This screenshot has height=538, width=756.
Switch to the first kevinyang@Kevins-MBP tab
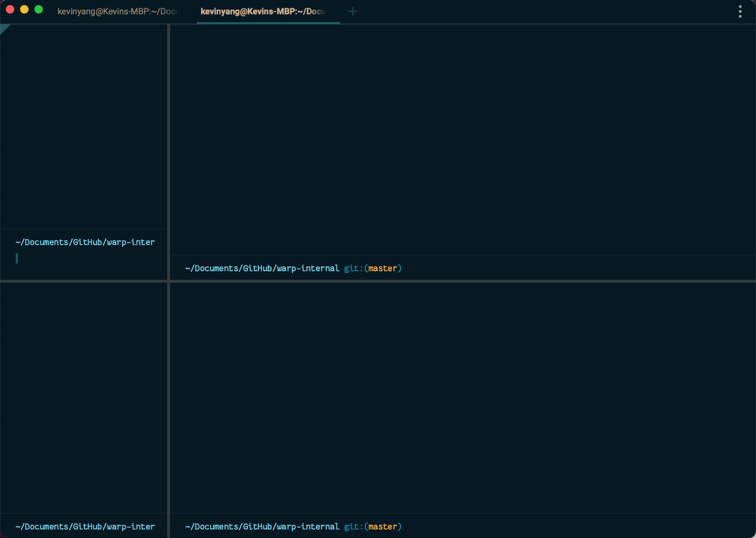click(x=118, y=11)
